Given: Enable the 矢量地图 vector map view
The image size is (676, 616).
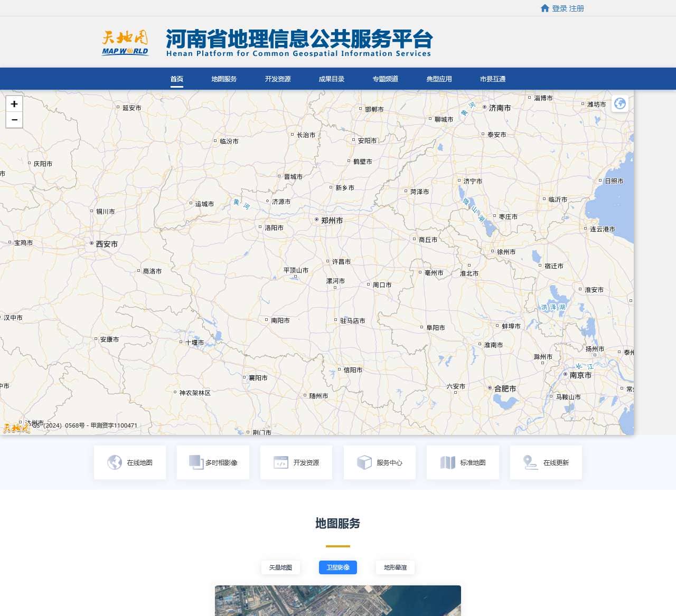Looking at the screenshot, I should (280, 568).
